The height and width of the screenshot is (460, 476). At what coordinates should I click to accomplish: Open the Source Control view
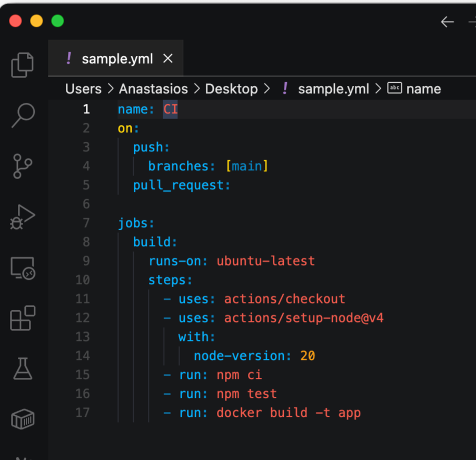tap(23, 166)
